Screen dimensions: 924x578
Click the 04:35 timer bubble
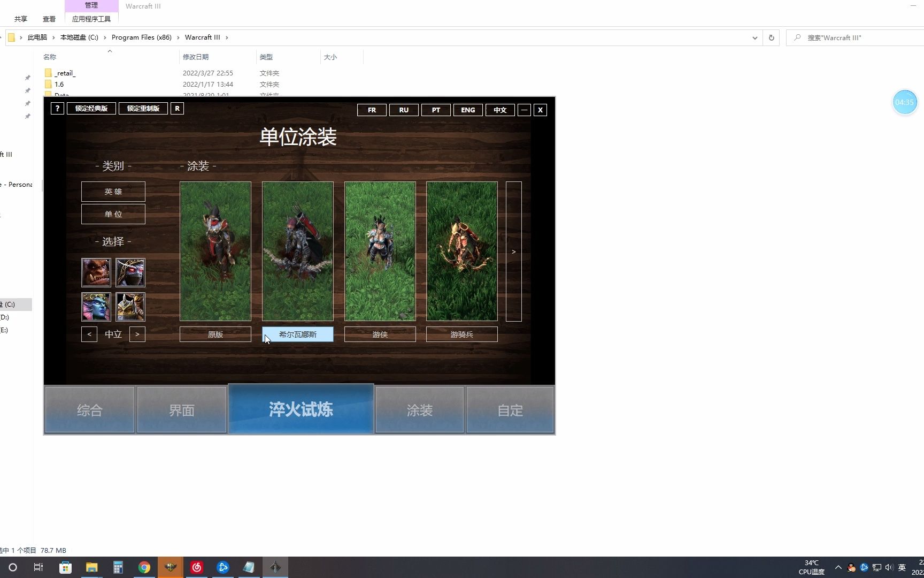tap(905, 102)
